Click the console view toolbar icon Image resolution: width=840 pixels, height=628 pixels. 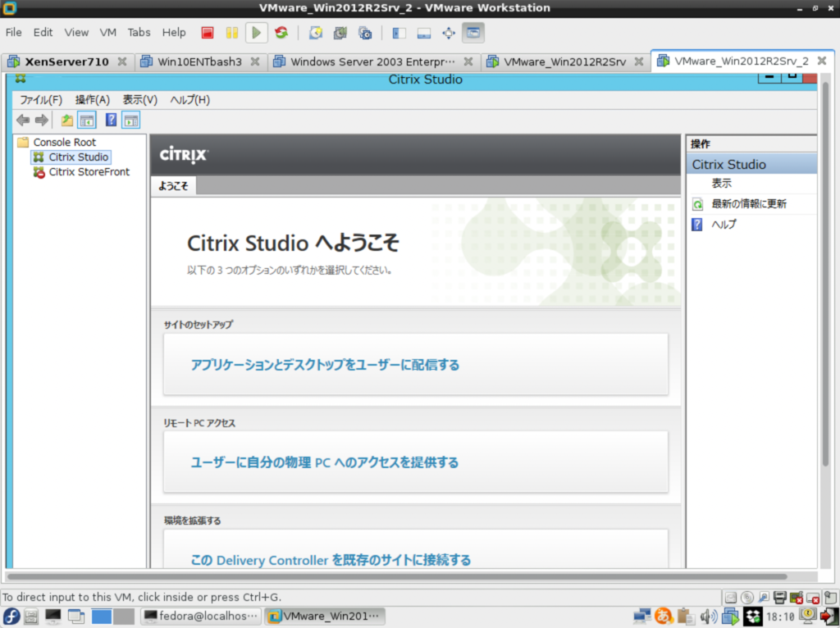[x=473, y=33]
